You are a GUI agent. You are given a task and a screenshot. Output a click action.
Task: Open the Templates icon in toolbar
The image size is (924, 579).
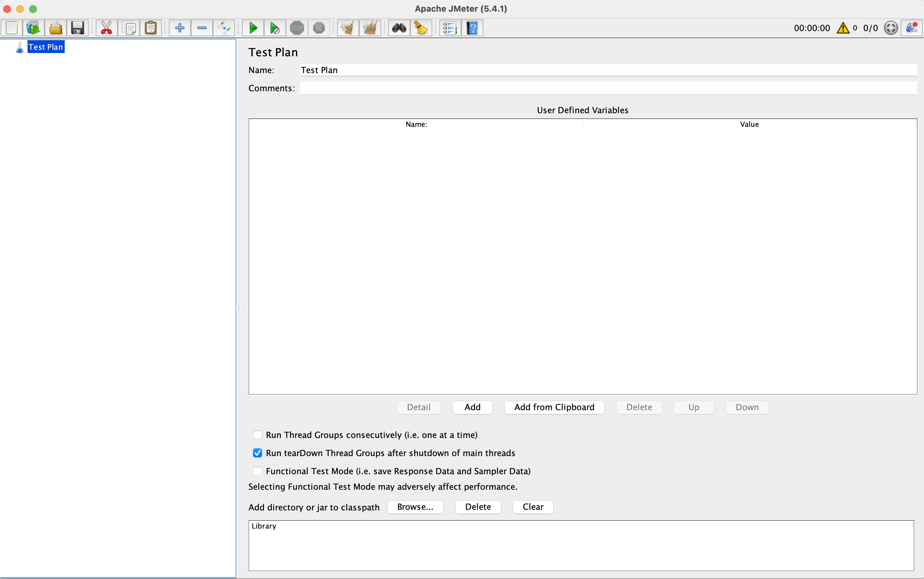point(33,28)
